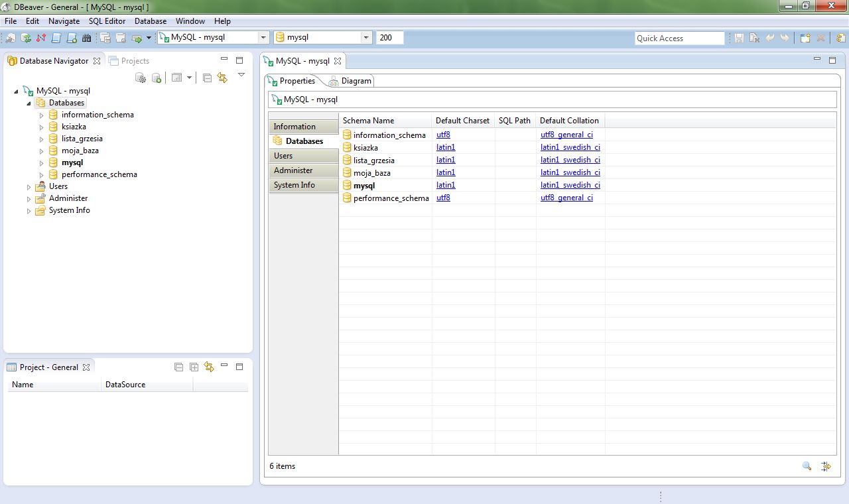849x504 pixels.
Task: Expand the System Info node in navigator
Action: tap(29, 211)
